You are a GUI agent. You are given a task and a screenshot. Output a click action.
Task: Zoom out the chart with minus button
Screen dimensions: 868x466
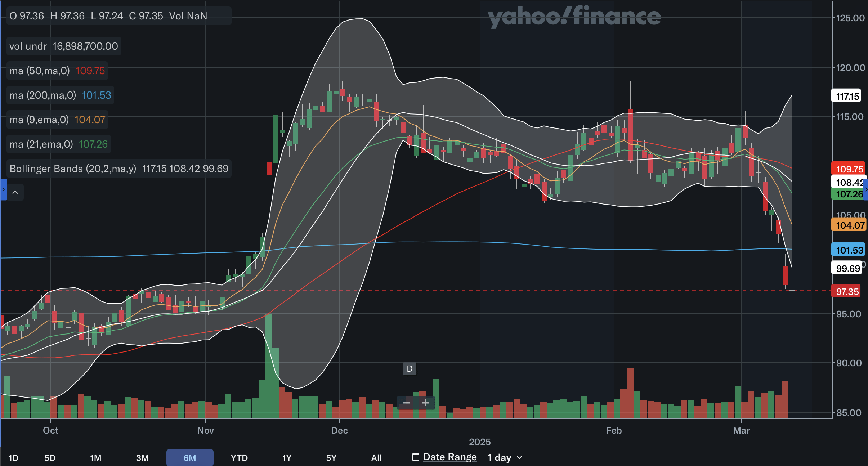406,403
